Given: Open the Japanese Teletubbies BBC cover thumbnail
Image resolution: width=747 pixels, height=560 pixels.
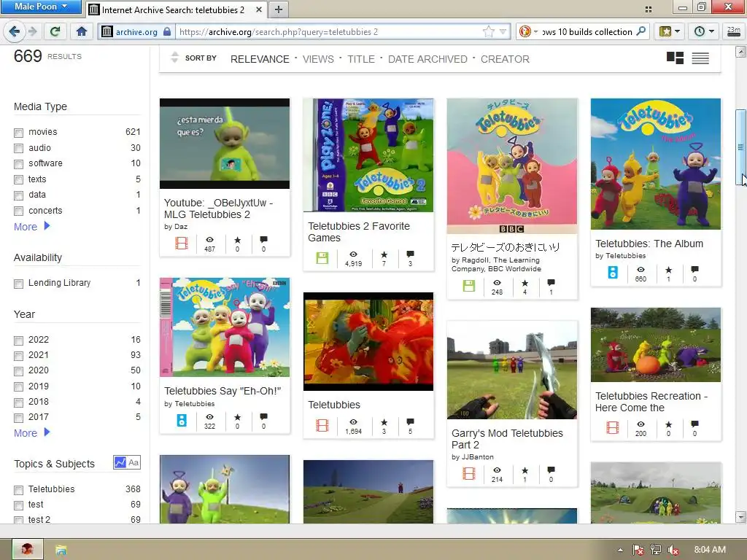Looking at the screenshot, I should pos(512,166).
